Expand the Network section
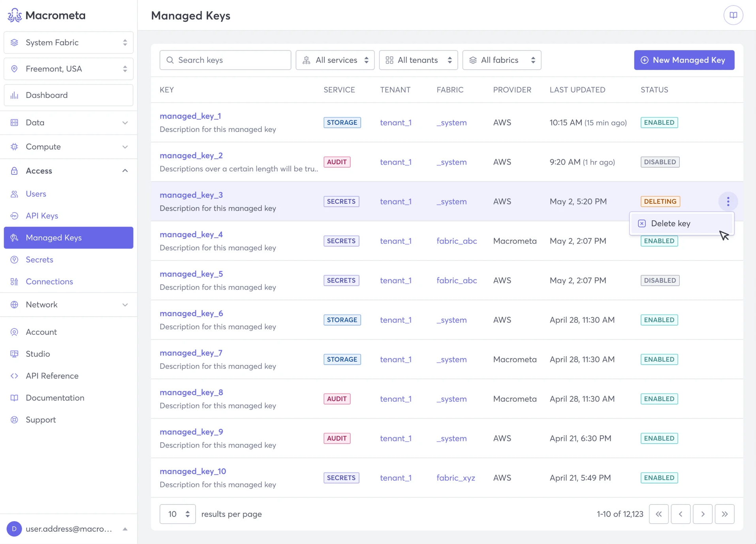This screenshot has width=756, height=544. coord(68,304)
